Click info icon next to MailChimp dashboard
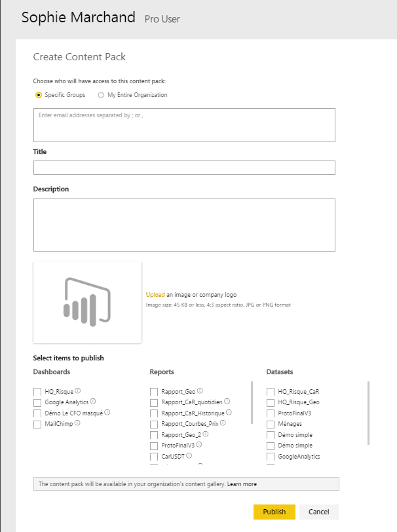Screen dimensions: 397x532 pyautogui.click(x=78, y=423)
